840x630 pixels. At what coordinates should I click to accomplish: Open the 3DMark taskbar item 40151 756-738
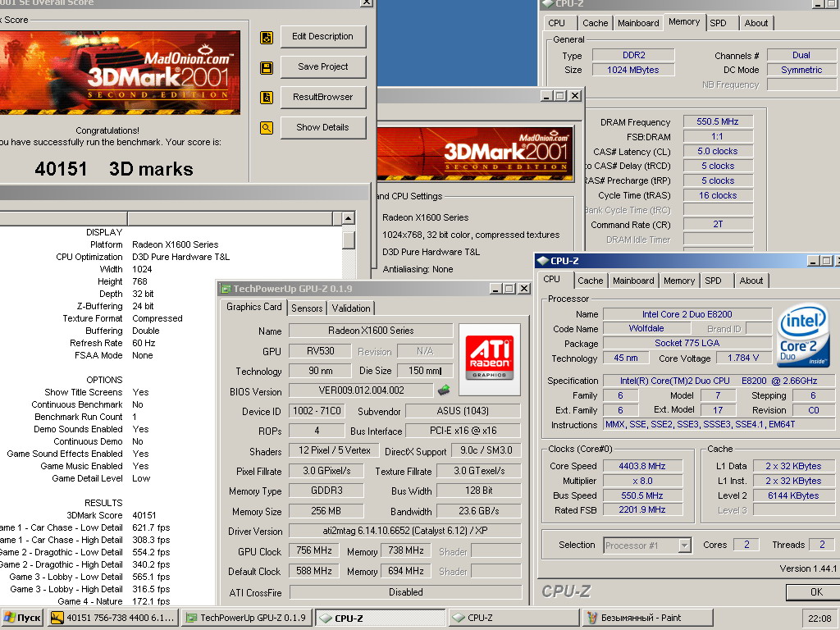tap(113, 618)
